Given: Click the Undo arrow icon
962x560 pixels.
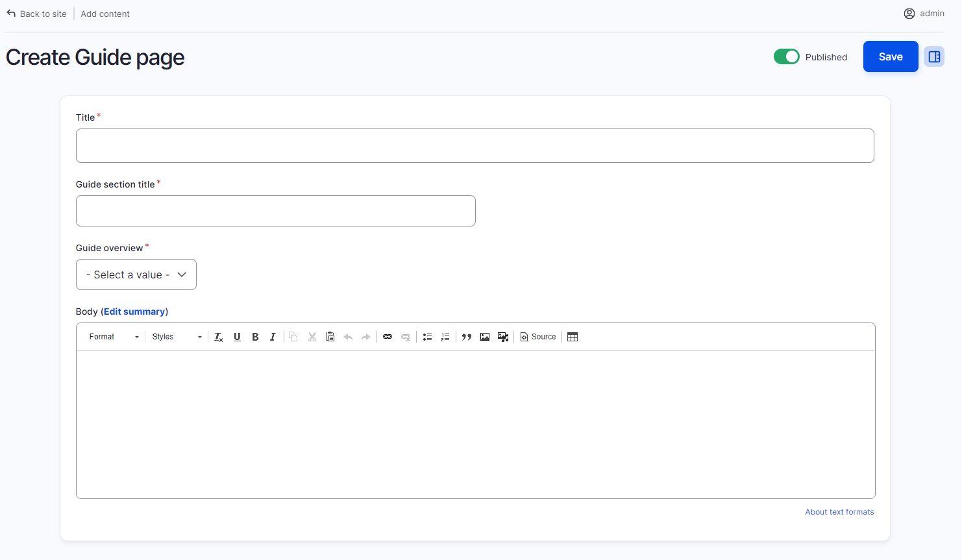Looking at the screenshot, I should point(348,337).
